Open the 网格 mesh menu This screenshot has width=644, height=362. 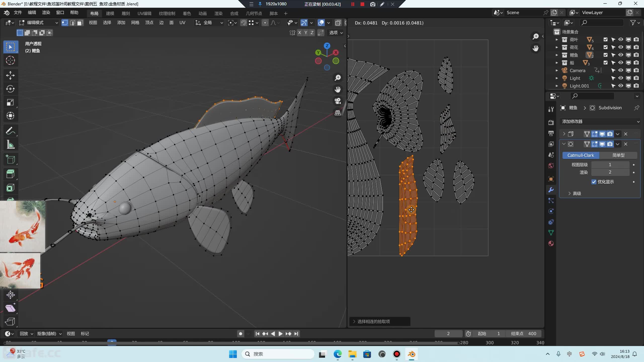(135, 23)
